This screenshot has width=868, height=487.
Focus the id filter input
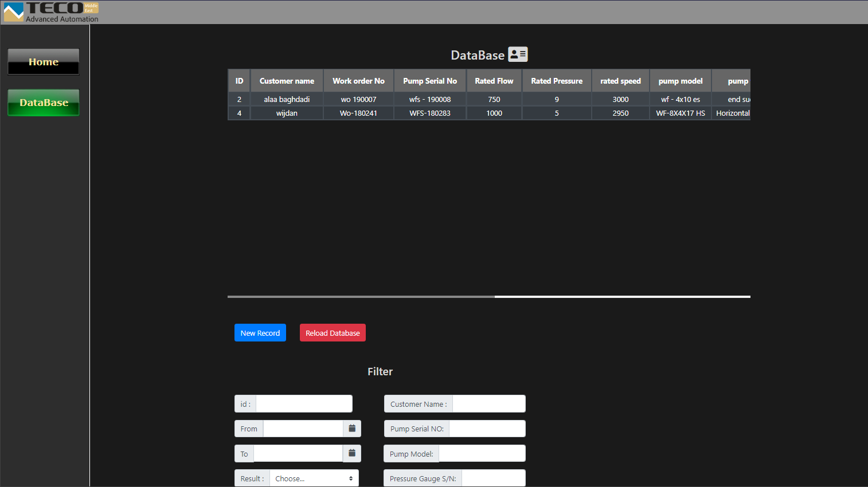[304, 404]
